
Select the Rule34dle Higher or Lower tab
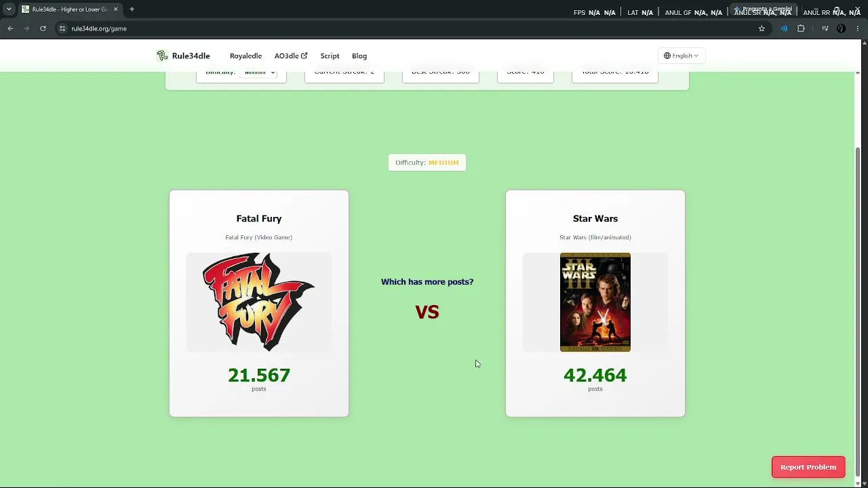coord(69,9)
